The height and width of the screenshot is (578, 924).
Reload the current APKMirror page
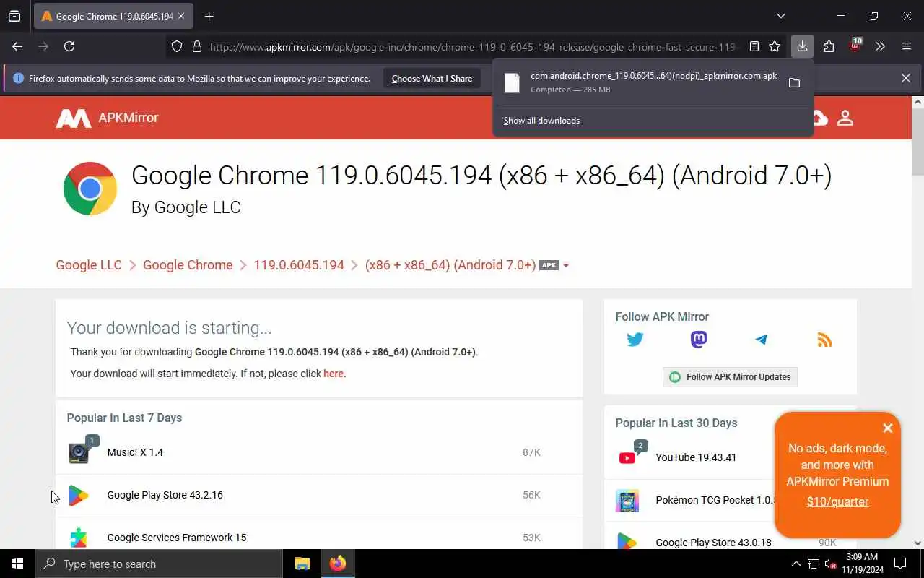pos(69,46)
